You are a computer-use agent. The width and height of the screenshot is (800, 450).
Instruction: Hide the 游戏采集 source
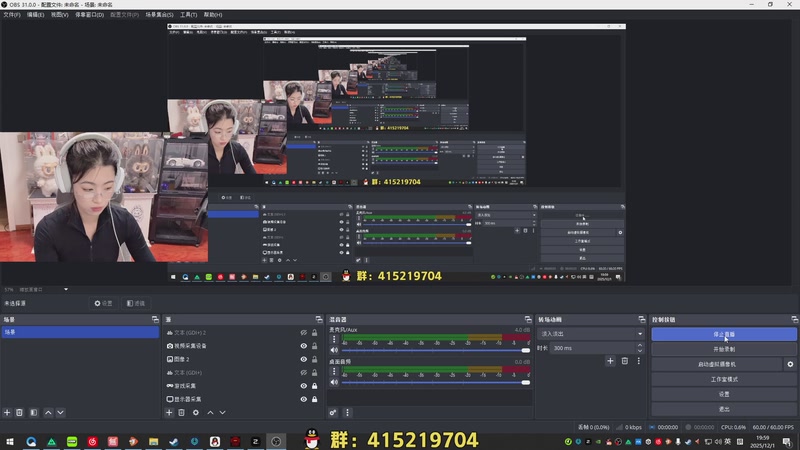[x=304, y=386]
